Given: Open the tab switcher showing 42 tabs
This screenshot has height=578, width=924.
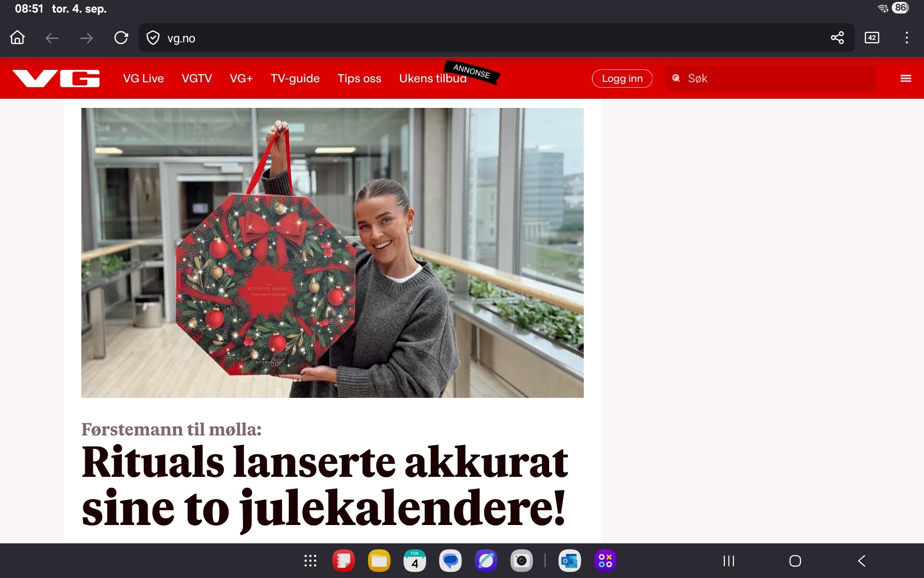Looking at the screenshot, I should coord(872,38).
